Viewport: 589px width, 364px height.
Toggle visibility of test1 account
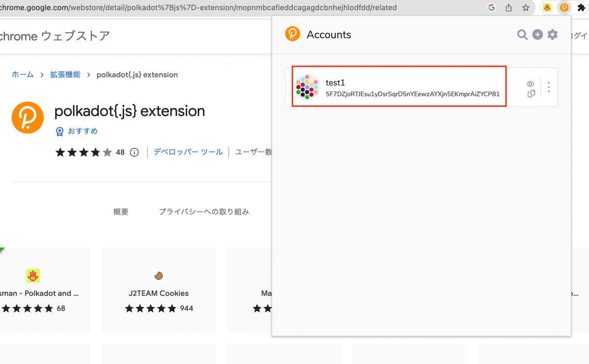pyautogui.click(x=531, y=84)
